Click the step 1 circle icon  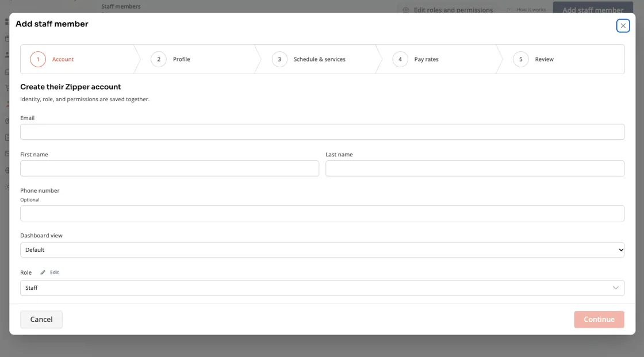tap(38, 59)
